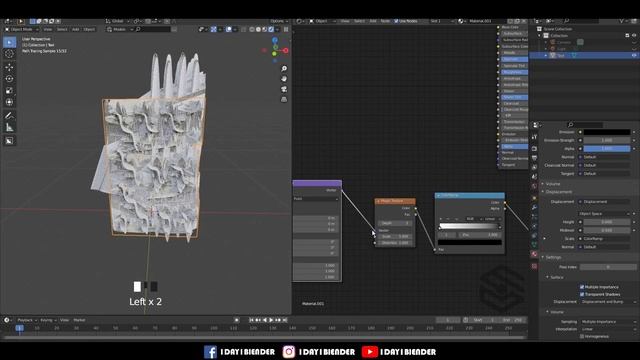Open timeline Playback menu
Screen dimensions: 640x360
[27, 320]
